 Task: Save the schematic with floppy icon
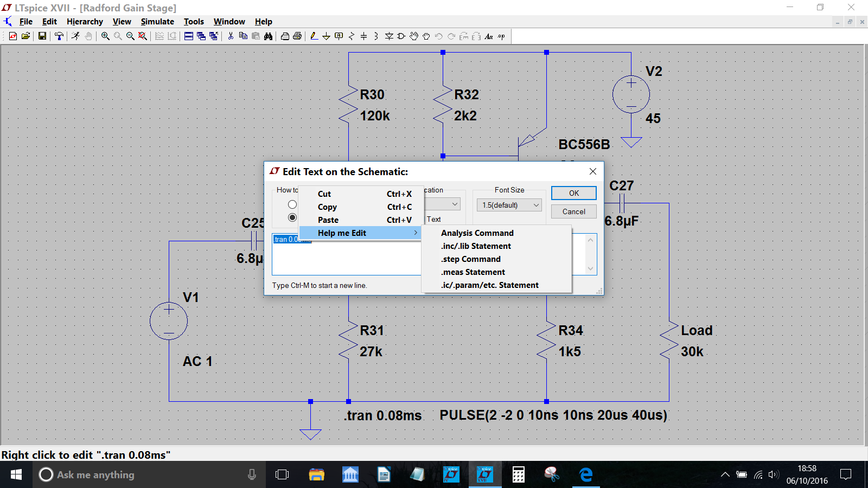coord(42,36)
